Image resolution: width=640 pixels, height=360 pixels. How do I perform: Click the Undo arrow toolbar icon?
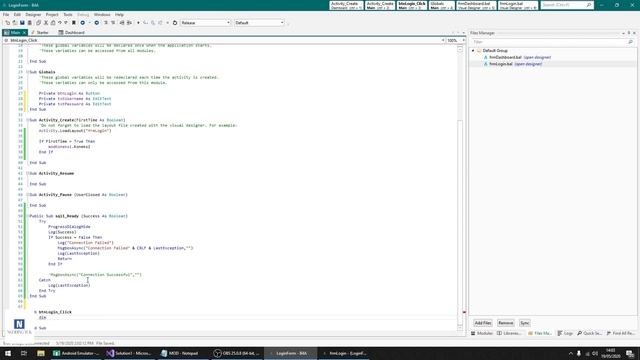60,23
